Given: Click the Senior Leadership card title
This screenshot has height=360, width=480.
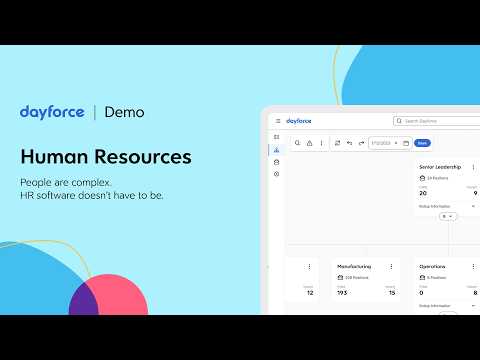Looking at the screenshot, I should pyautogui.click(x=440, y=167).
